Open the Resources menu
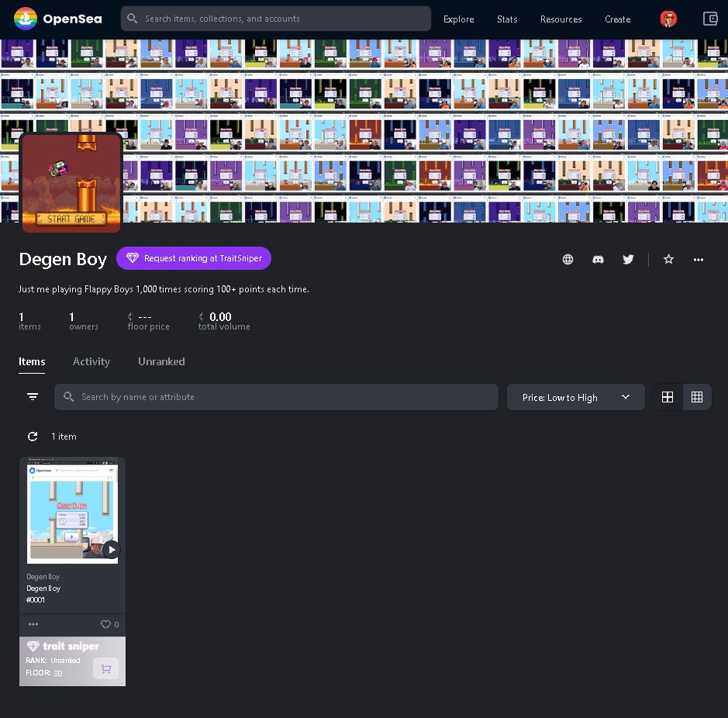 point(561,19)
